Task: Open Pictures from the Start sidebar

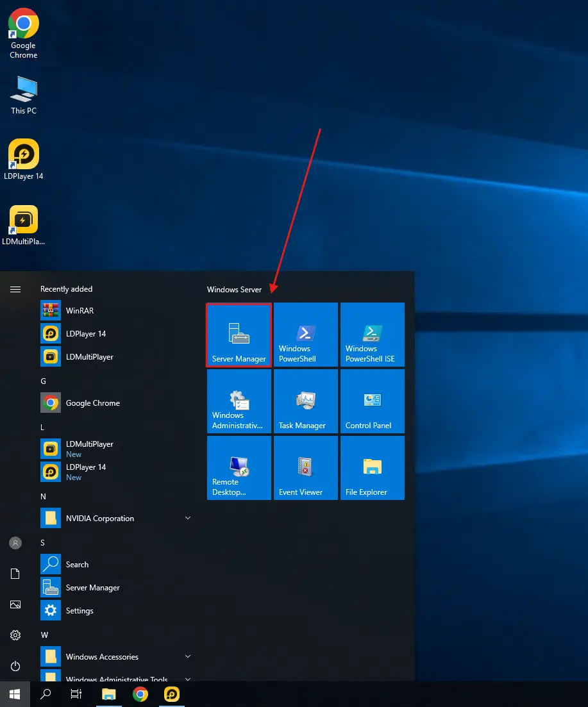Action: [x=15, y=604]
